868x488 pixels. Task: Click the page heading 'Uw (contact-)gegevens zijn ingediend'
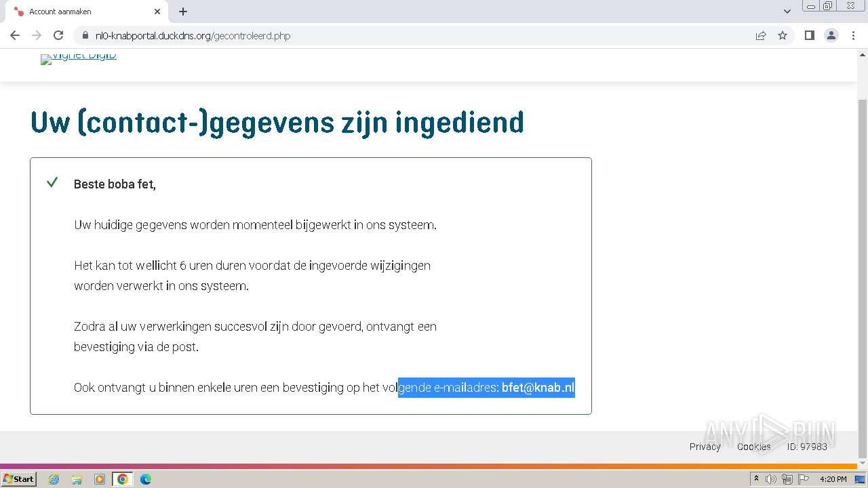coord(277,123)
